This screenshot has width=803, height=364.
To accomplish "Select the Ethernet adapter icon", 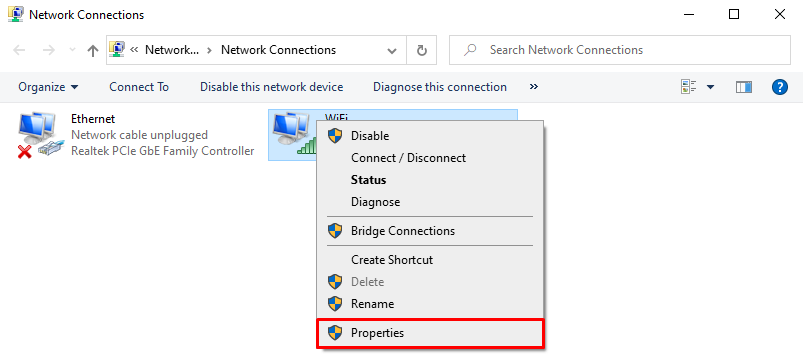I will [x=38, y=135].
